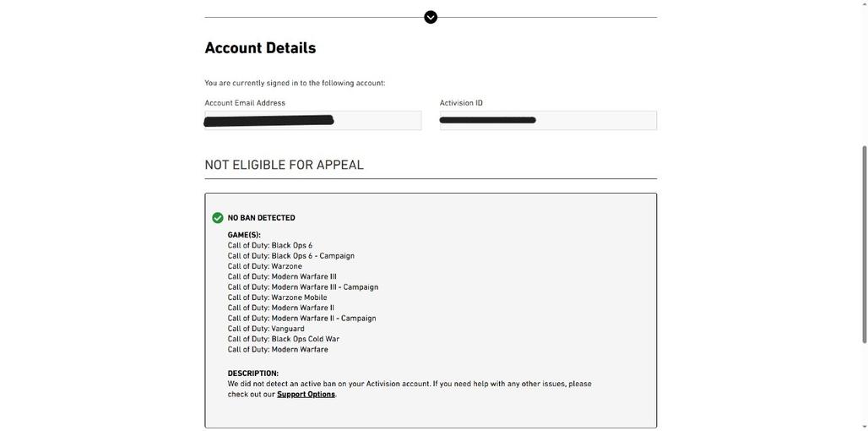Select the Black Ops Cold War entry

283,339
